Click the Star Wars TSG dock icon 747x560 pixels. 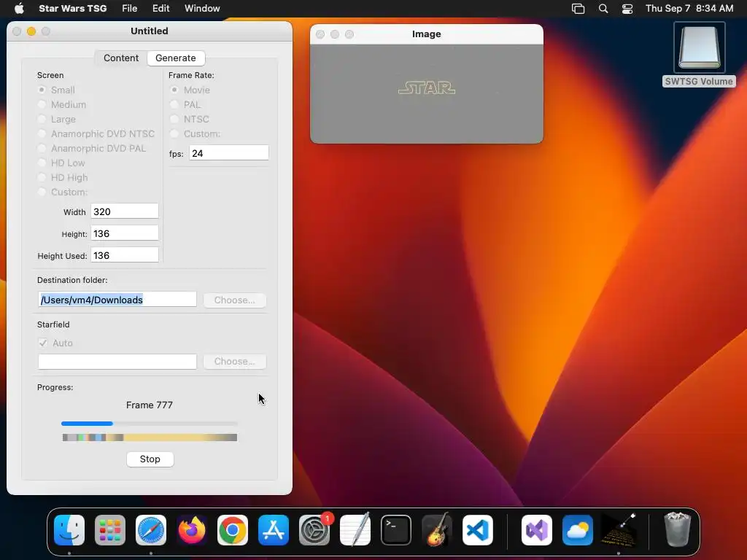pyautogui.click(x=619, y=530)
